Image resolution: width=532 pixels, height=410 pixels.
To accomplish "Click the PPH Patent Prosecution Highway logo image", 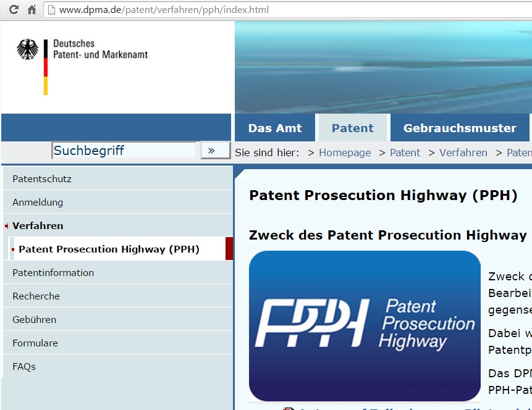I will pos(365,326).
